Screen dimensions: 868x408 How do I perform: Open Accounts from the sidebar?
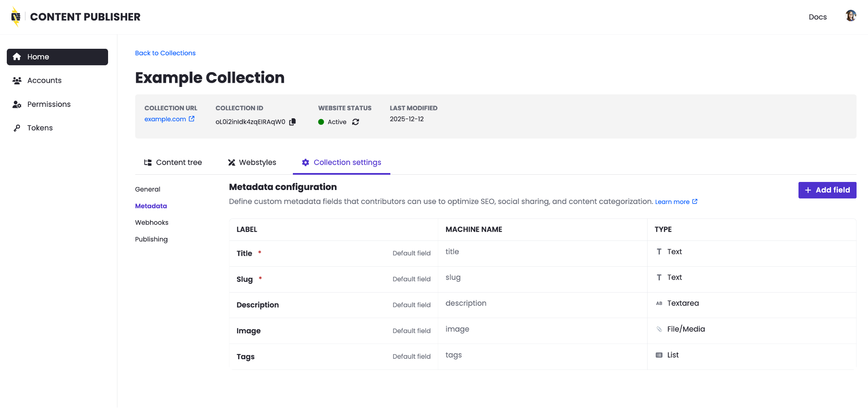[44, 81]
